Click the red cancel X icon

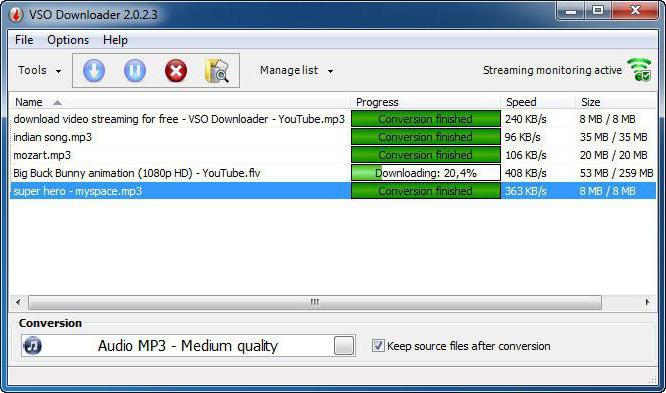[x=176, y=71]
